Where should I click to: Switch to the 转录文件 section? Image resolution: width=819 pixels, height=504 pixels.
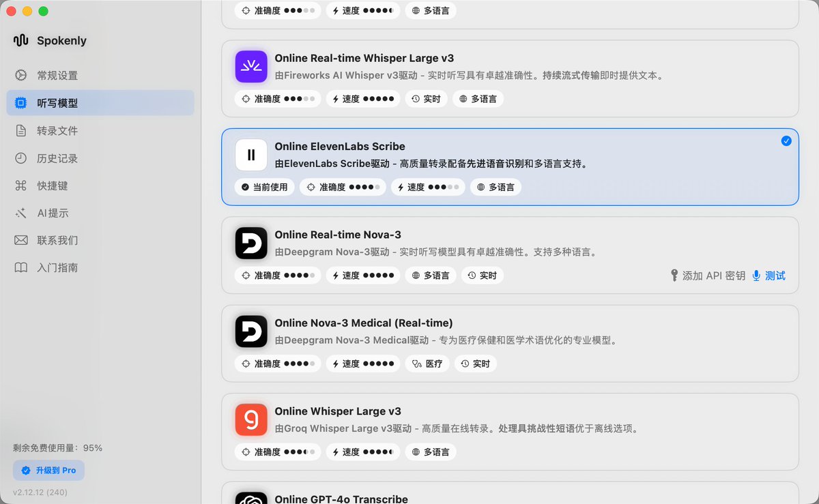(x=101, y=131)
